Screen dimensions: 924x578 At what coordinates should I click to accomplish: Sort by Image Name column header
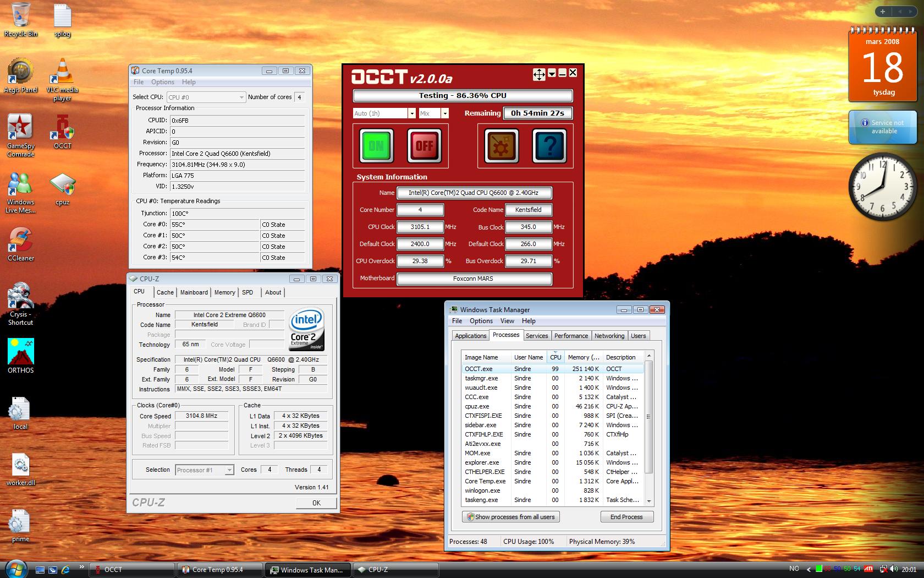pos(486,357)
